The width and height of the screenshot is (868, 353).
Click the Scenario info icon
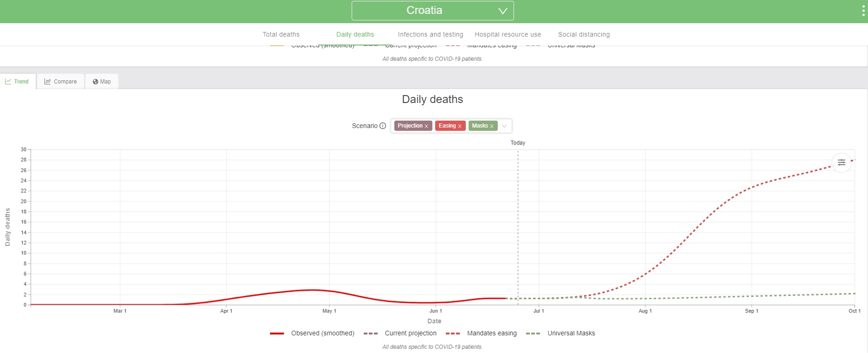383,126
